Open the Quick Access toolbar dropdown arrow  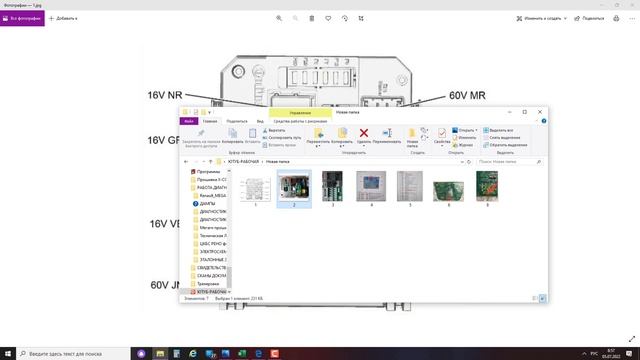click(x=210, y=112)
